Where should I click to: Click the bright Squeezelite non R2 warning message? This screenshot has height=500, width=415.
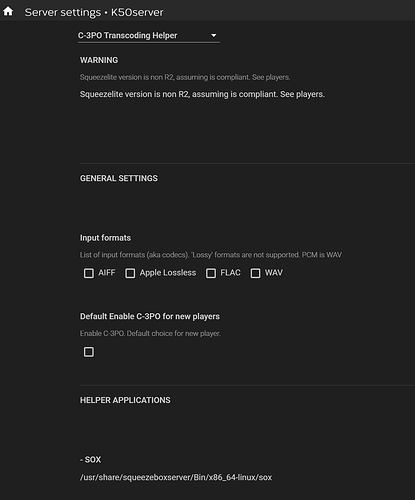pyautogui.click(x=202, y=94)
